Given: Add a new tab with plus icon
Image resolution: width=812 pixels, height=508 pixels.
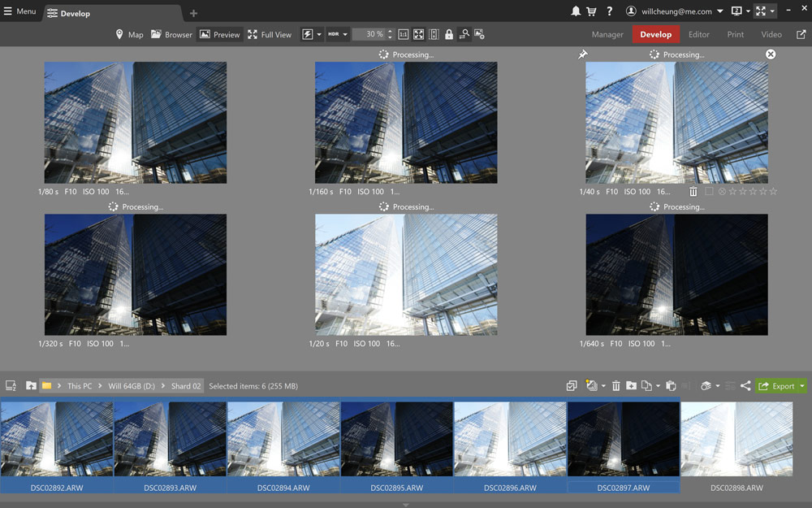Looking at the screenshot, I should tap(194, 14).
